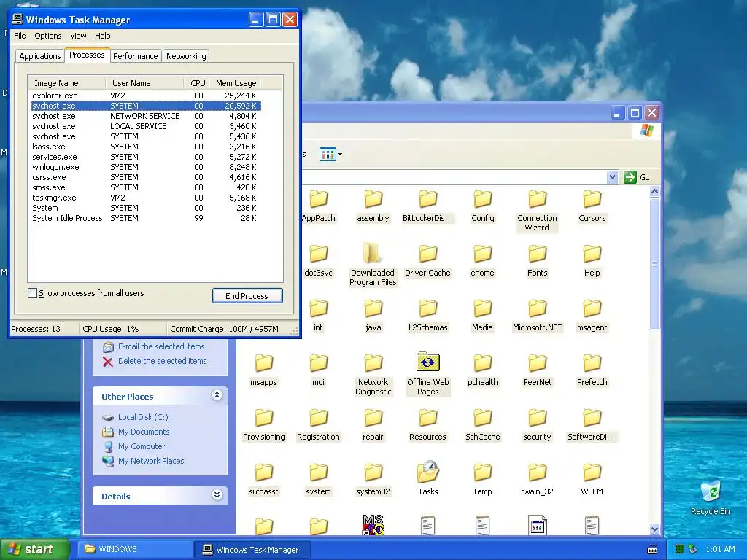
Task: Click the scroll down arrow in Explorer
Action: (654, 529)
